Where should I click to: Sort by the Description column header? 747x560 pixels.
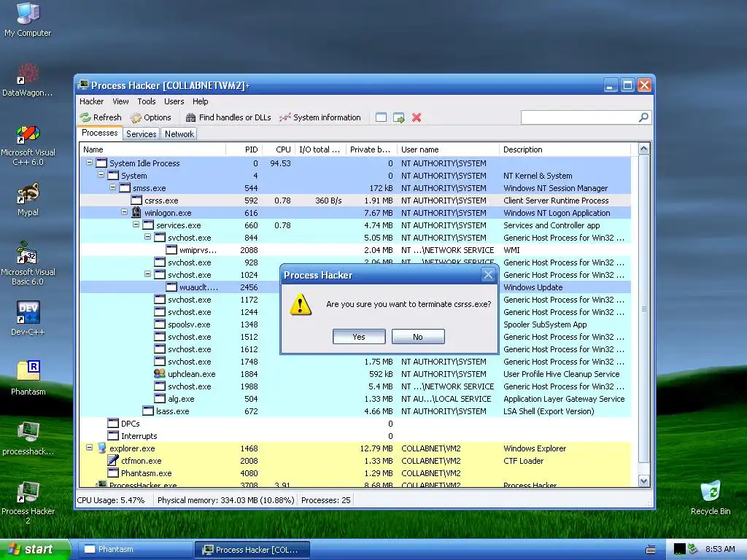pyautogui.click(x=565, y=149)
